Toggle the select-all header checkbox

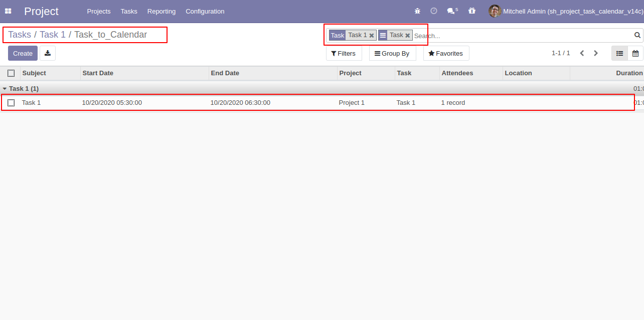(11, 73)
